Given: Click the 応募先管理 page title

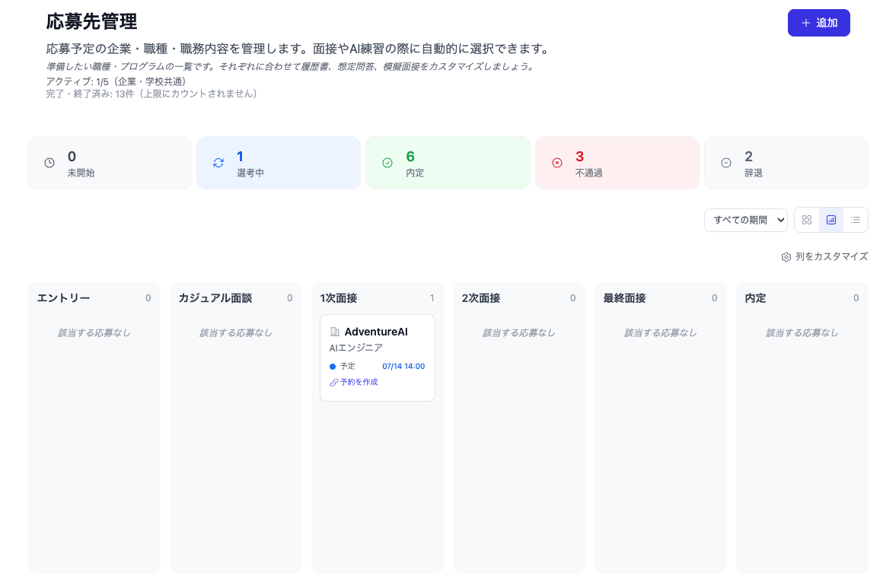Looking at the screenshot, I should coord(92,21).
